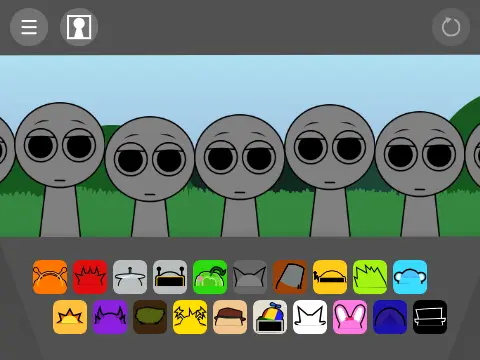Select the red spiky hair icon

90,277
